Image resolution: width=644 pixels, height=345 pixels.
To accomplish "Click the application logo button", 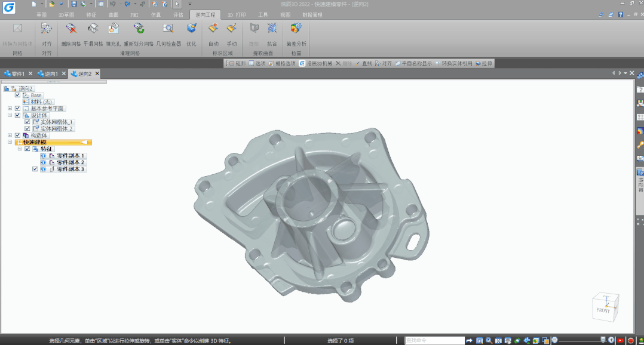I will 8,7.
